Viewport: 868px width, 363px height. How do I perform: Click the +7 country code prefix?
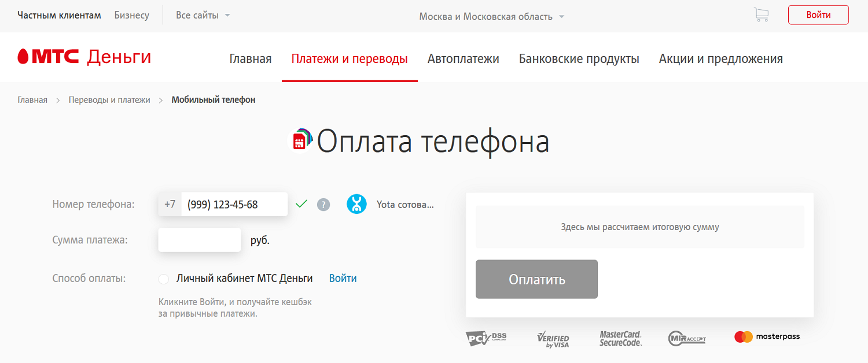pyautogui.click(x=170, y=204)
